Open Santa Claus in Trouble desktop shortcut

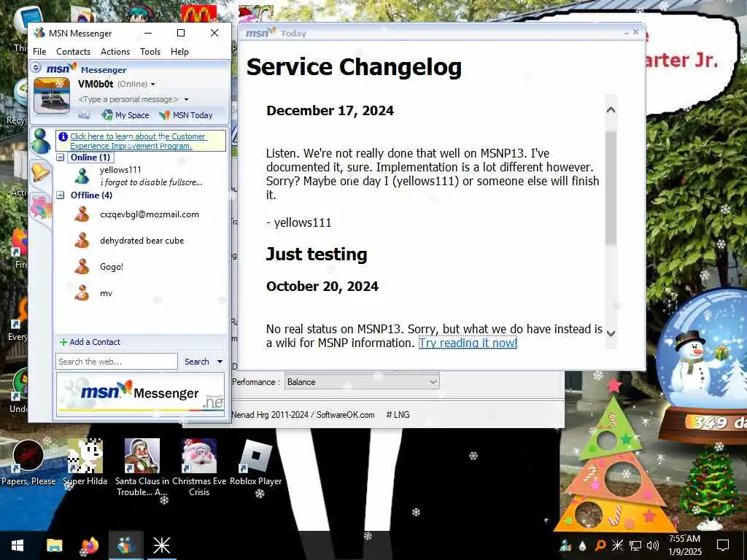click(142, 467)
